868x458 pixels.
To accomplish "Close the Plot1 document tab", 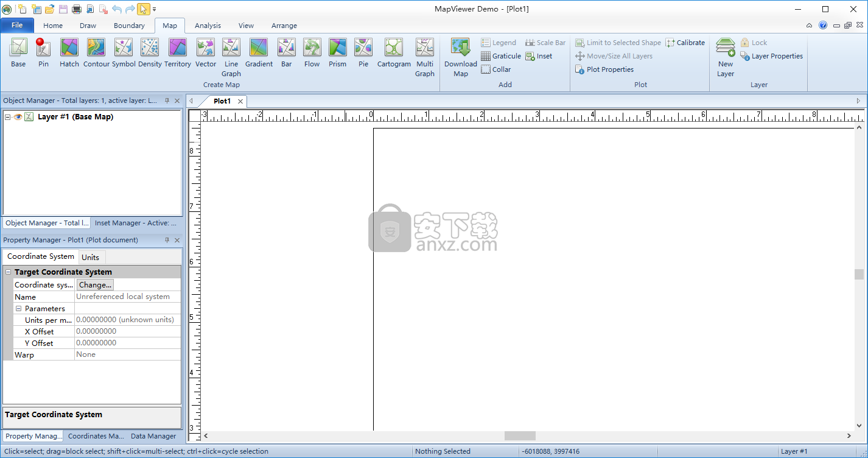I will pos(240,101).
